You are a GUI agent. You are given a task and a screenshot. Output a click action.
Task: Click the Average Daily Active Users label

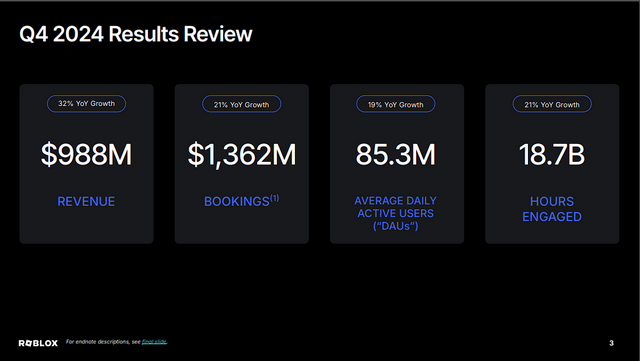[396, 213]
